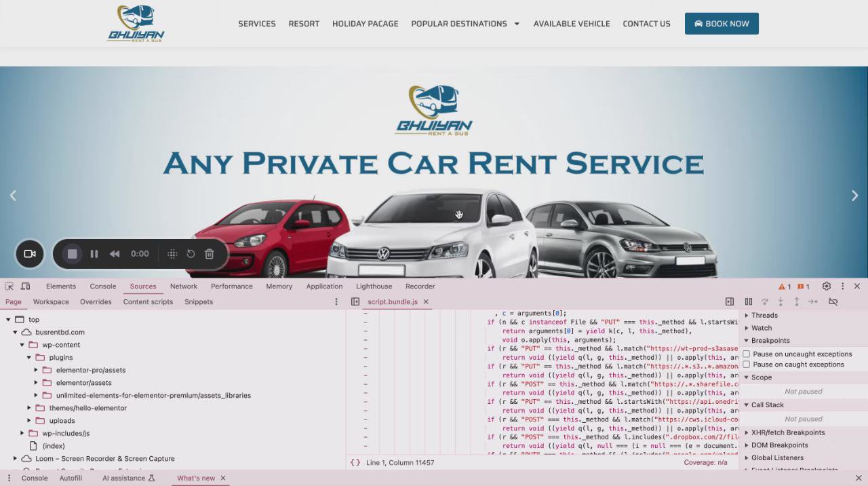This screenshot has height=486, width=868.
Task: Open the AI assistance drawer tab
Action: click(129, 479)
